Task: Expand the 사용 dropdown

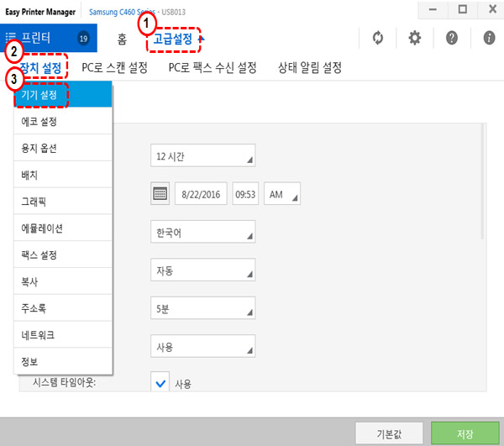Action: (202, 346)
